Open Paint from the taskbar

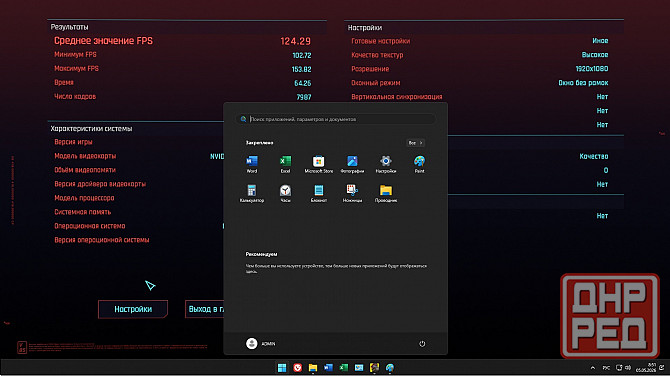tap(390, 367)
